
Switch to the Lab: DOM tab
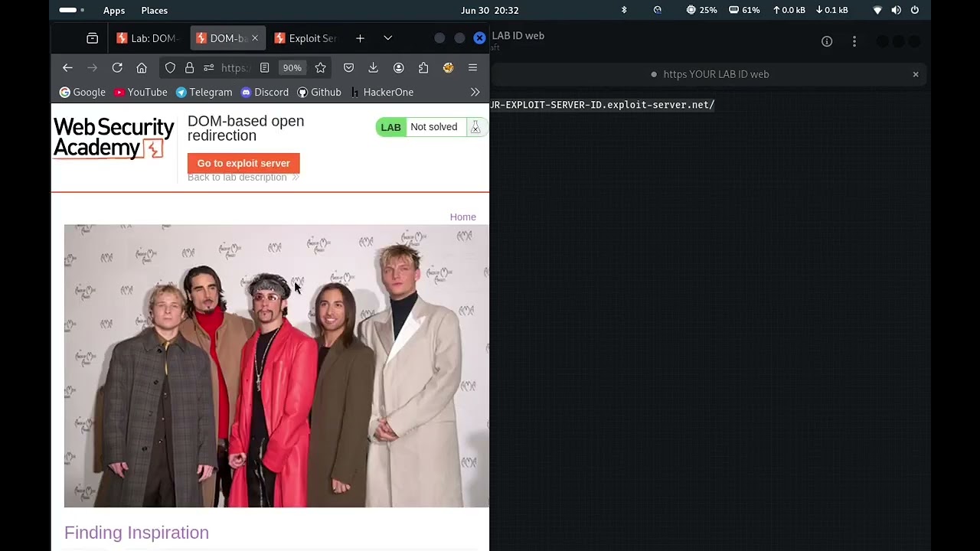(x=148, y=38)
